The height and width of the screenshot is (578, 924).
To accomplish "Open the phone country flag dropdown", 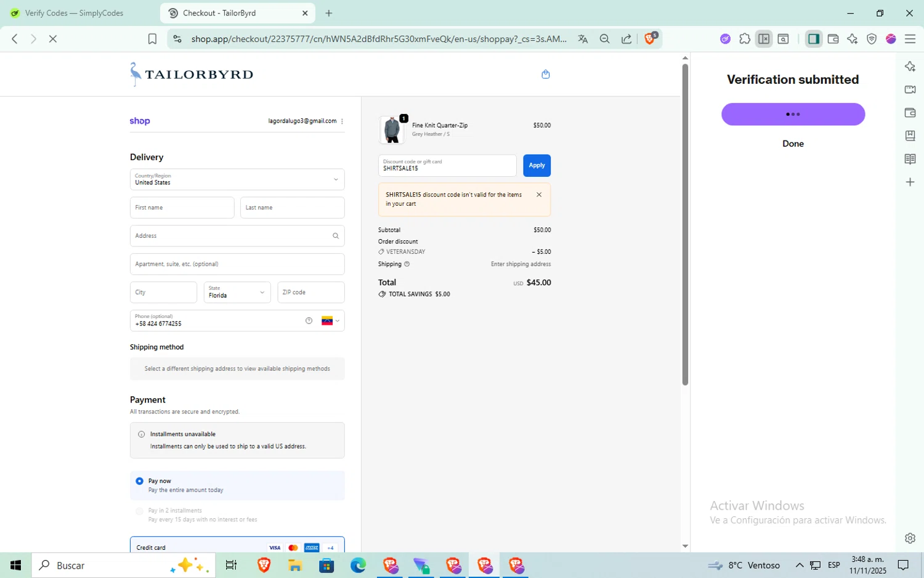I will click(331, 320).
